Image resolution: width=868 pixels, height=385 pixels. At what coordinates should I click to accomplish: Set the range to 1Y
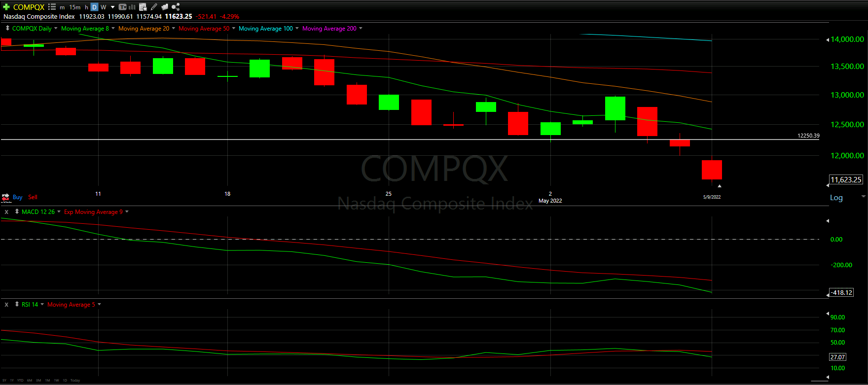tap(12, 380)
